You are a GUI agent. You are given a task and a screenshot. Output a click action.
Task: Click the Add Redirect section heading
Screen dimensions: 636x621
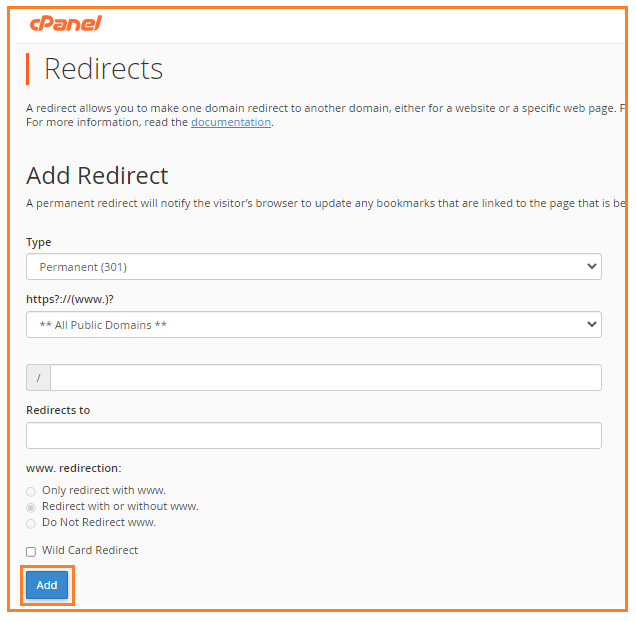(97, 175)
